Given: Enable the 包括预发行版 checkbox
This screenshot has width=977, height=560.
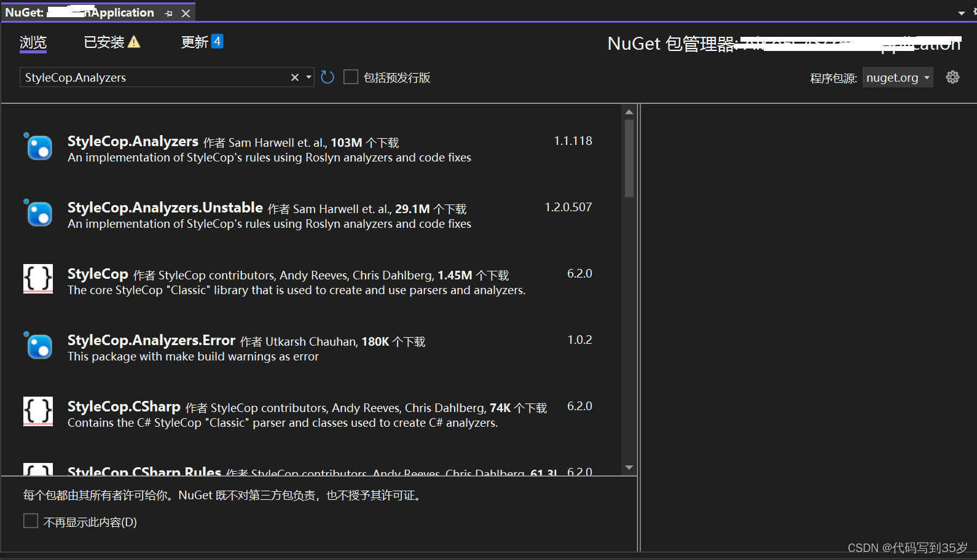Looking at the screenshot, I should pos(351,77).
